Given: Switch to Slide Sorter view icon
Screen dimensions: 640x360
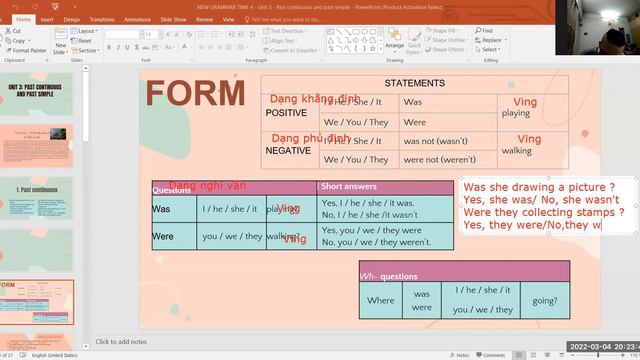Looking at the screenshot, I should point(533,355).
